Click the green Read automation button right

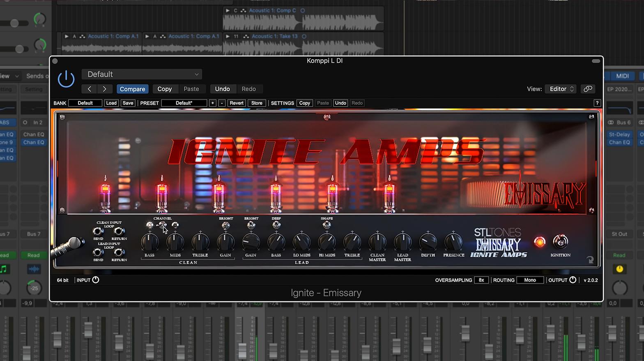coord(619,255)
